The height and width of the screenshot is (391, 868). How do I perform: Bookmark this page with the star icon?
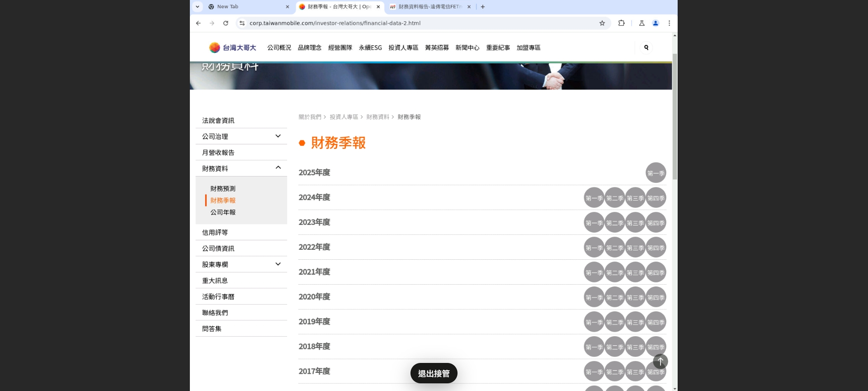point(602,23)
